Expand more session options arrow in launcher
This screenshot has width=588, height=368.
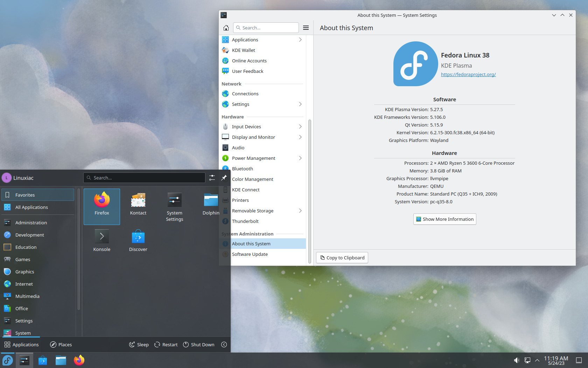tap(224, 345)
